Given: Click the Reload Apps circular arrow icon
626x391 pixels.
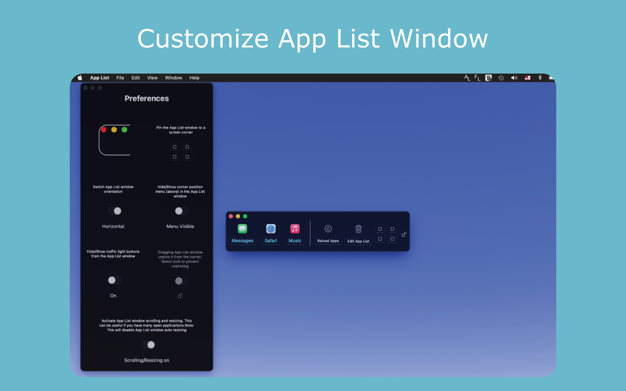Looking at the screenshot, I should [328, 229].
